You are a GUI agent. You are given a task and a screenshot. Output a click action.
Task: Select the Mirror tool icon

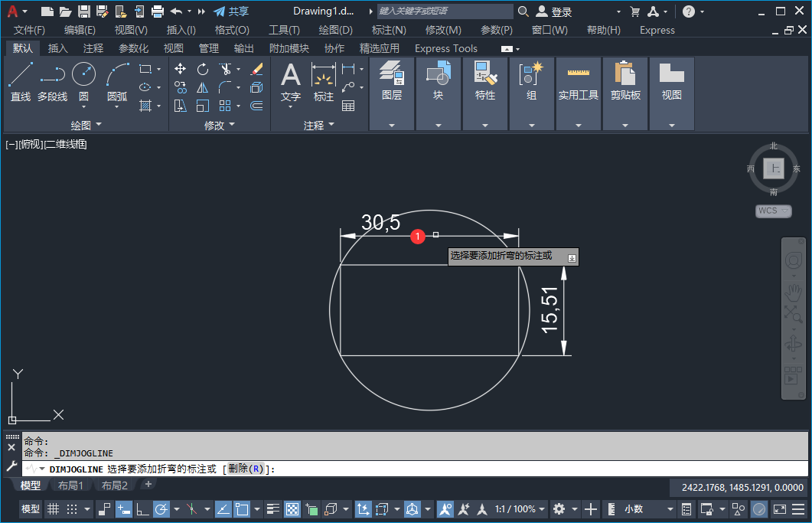click(203, 87)
